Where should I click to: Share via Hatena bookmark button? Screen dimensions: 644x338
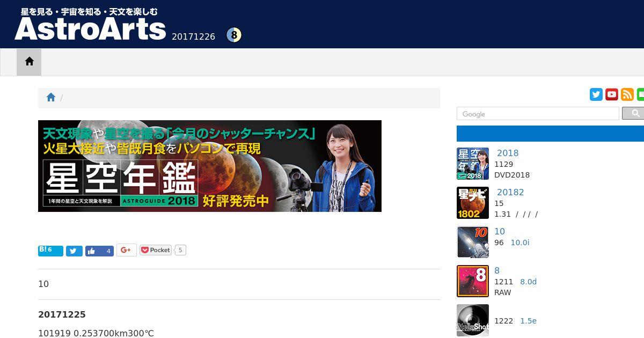coord(50,251)
